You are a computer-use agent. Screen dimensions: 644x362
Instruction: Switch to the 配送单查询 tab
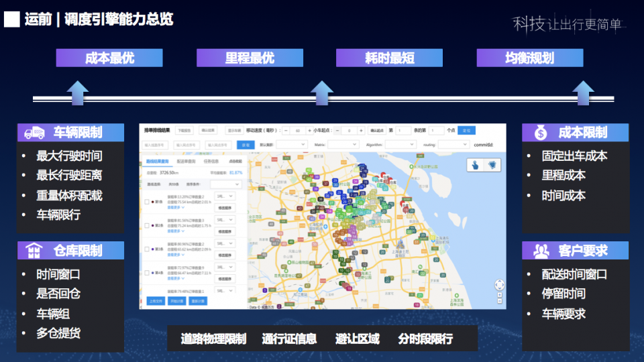[x=186, y=162]
